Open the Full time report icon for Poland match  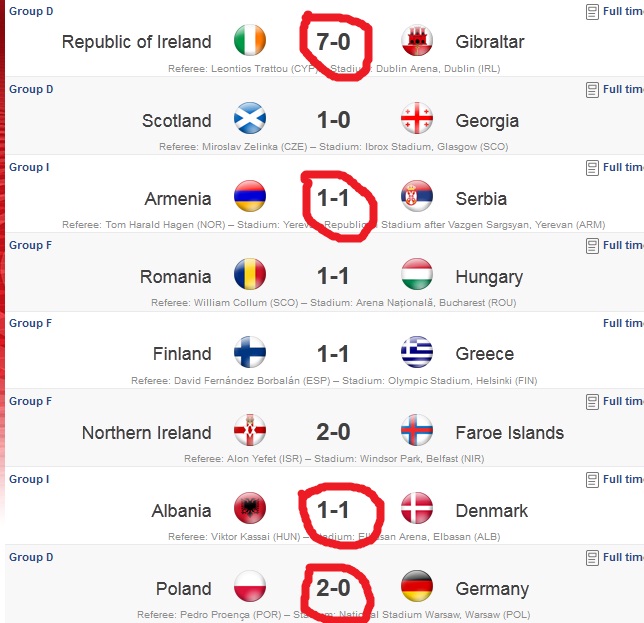592,557
